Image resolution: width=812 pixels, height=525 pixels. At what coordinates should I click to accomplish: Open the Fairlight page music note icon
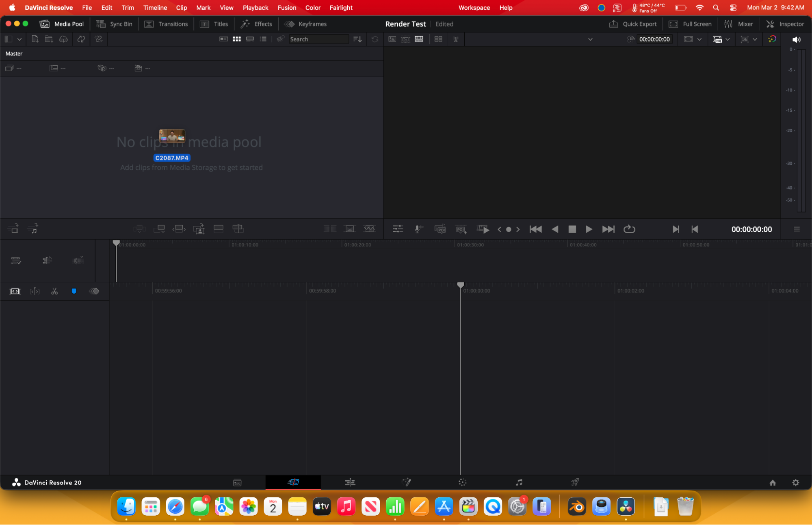519,482
